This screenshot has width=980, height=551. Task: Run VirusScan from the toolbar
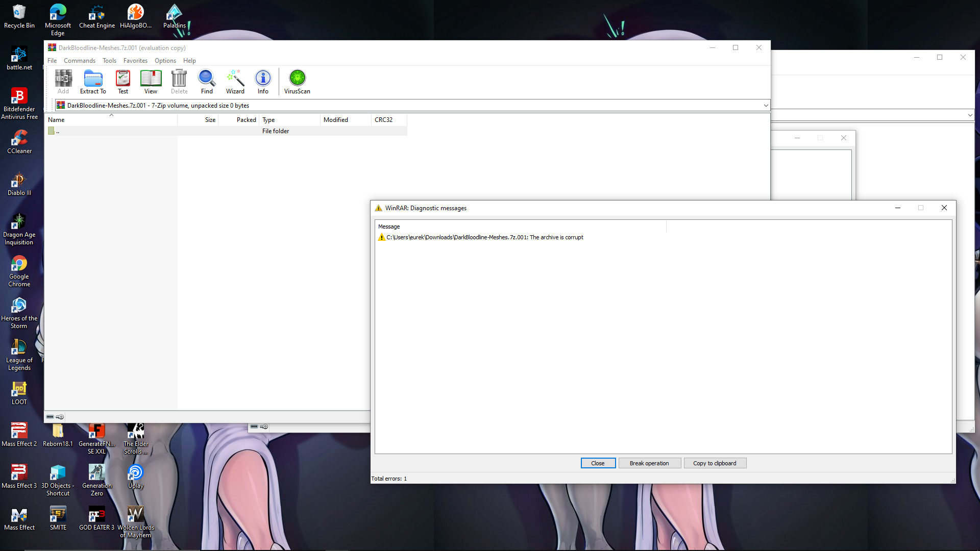pos(297,82)
